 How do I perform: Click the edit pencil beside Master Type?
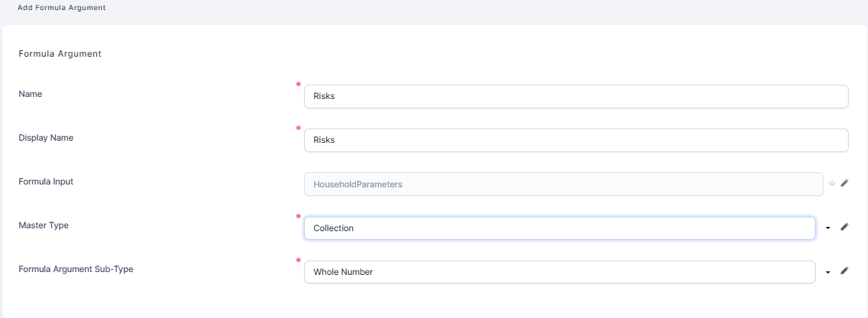844,228
